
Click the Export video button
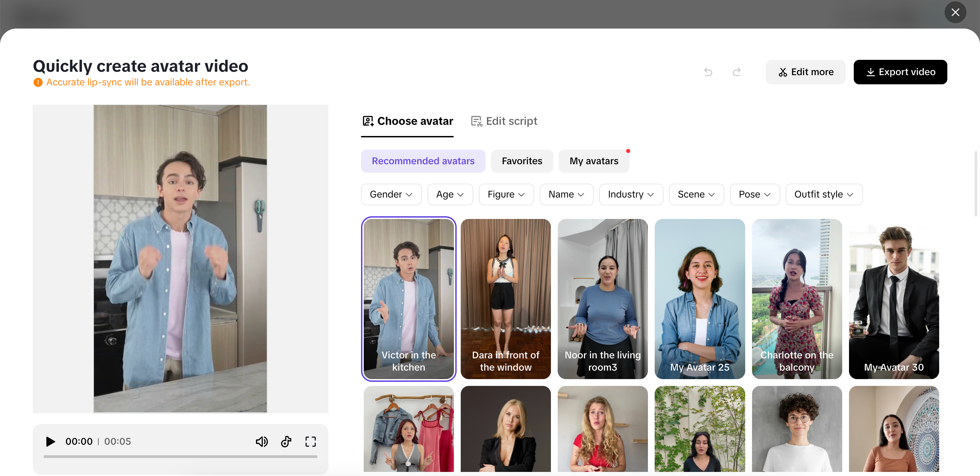tap(900, 72)
